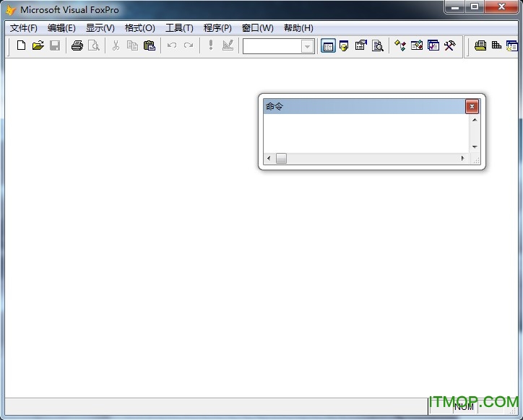Open the 显示(V) menu
This screenshot has width=523, height=420.
tap(100, 28)
